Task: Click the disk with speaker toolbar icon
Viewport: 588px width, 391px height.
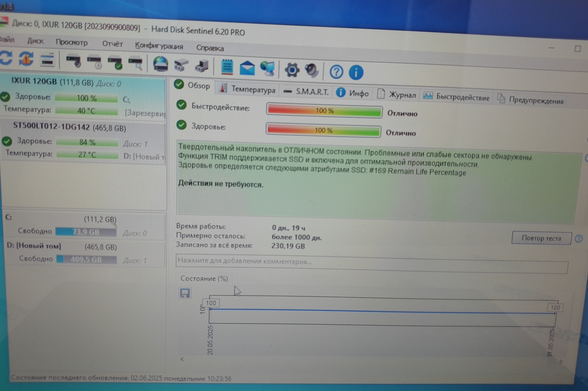Action: coord(73,61)
